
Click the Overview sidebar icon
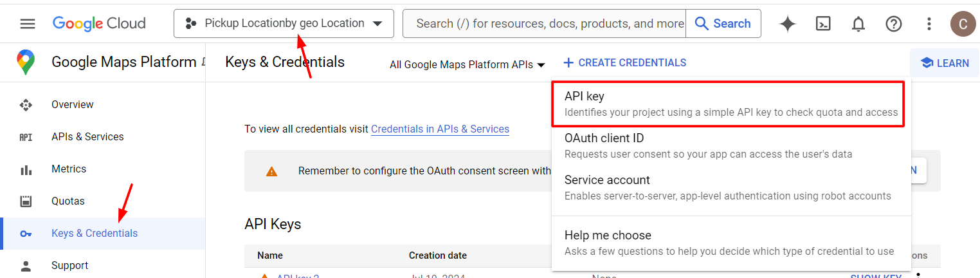click(26, 104)
